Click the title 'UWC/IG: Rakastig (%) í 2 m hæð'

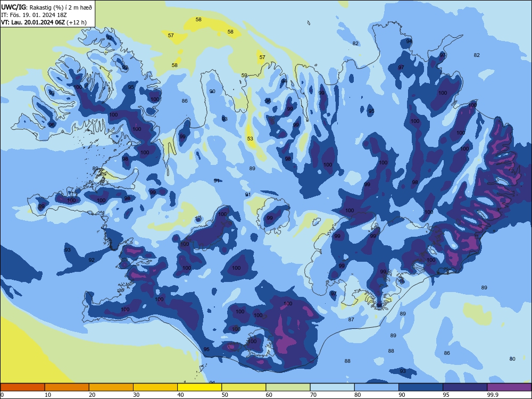click(46, 7)
